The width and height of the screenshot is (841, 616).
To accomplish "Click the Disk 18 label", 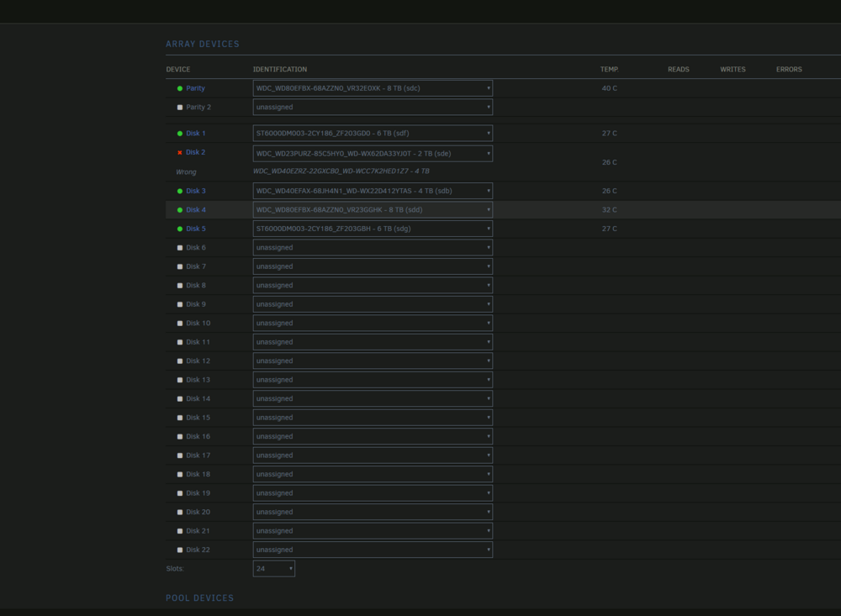I will 198,475.
